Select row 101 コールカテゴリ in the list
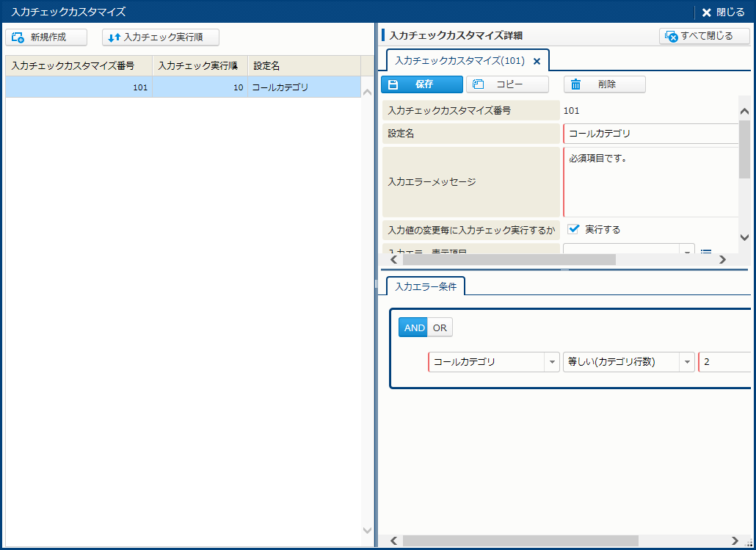This screenshot has width=756, height=550. [x=183, y=87]
